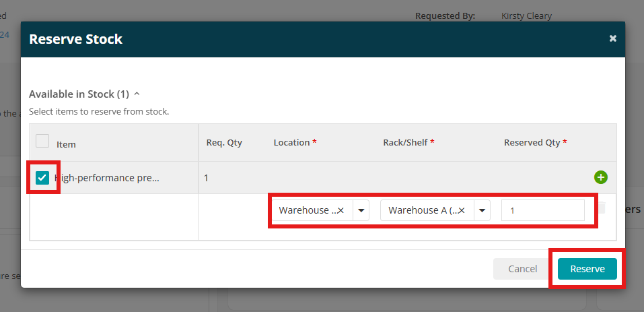Select the Warehouse location combo value
Image resolution: width=644 pixels, height=312 pixels.
click(308, 210)
